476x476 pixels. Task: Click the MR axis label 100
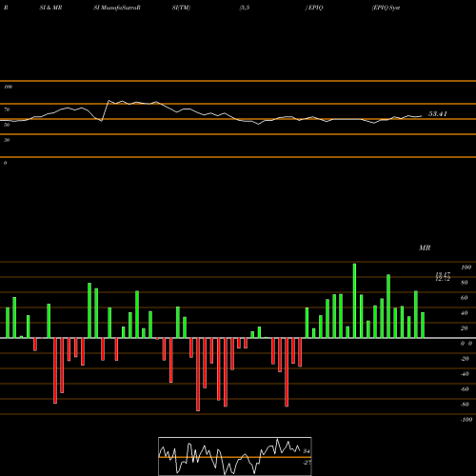coord(466,268)
